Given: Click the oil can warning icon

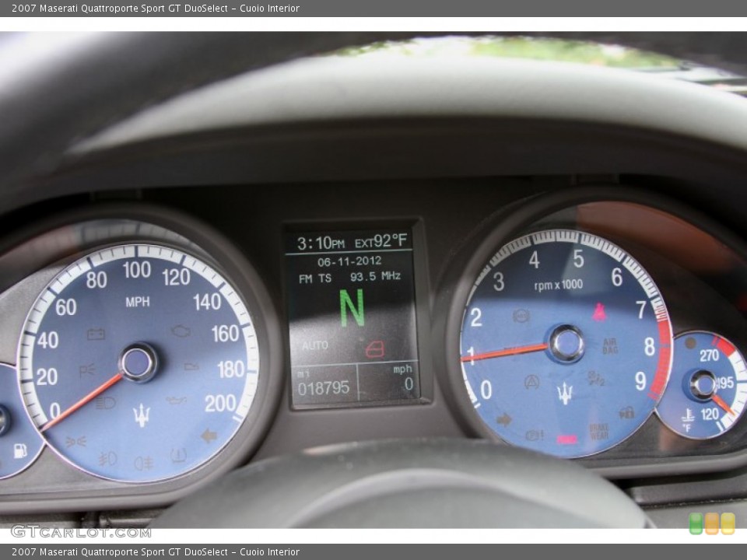Looking at the screenshot, I should pyautogui.click(x=176, y=401).
